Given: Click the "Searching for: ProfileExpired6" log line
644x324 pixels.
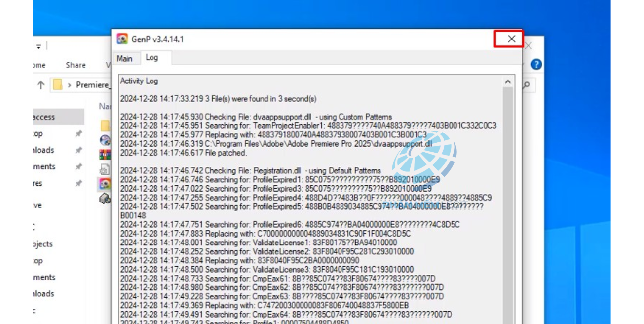Looking at the screenshot, I should [x=290, y=225].
